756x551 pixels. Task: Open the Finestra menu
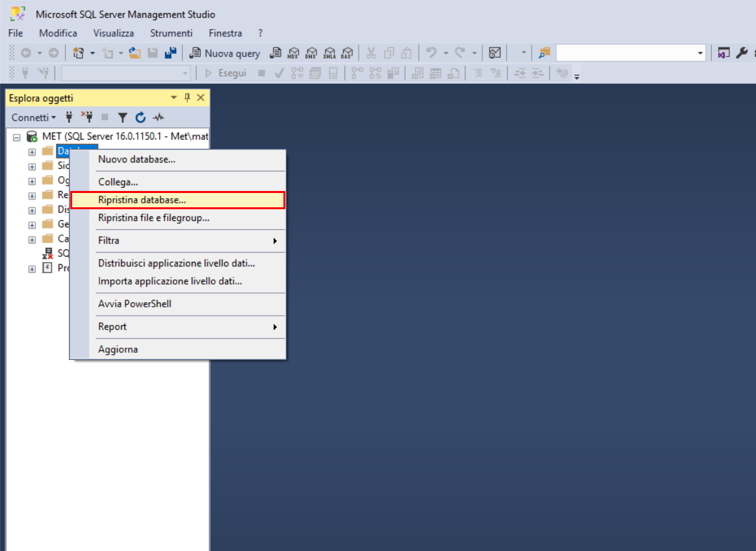pos(225,33)
